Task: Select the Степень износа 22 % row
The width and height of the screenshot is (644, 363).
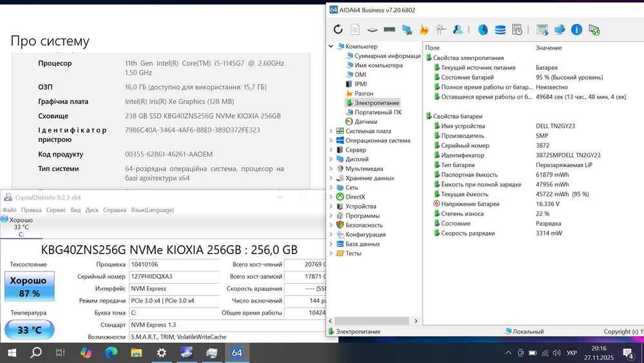Action: 533,214
